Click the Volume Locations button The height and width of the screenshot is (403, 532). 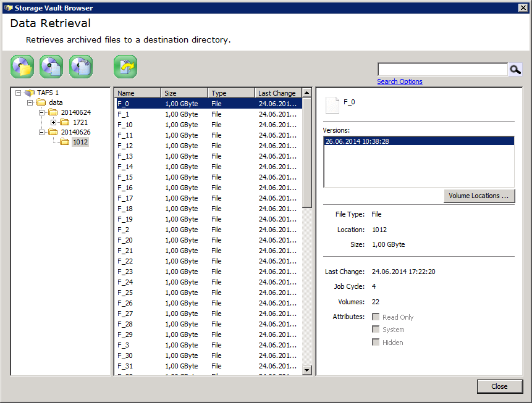tap(479, 196)
